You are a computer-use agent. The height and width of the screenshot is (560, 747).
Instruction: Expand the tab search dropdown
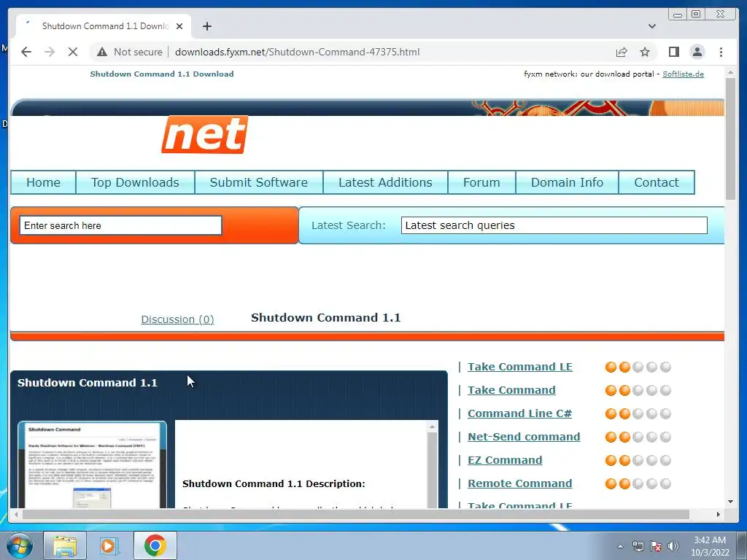click(651, 26)
